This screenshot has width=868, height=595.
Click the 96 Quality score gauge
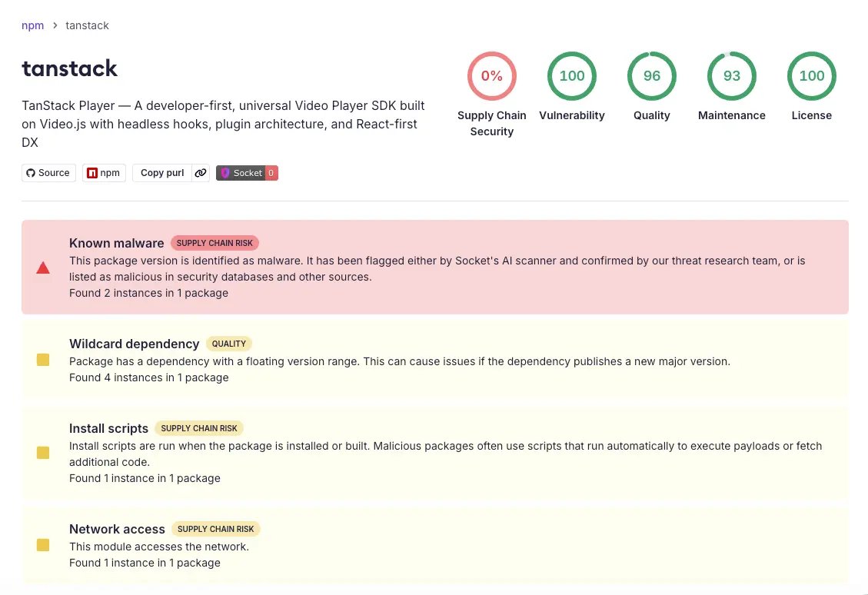[x=651, y=76]
